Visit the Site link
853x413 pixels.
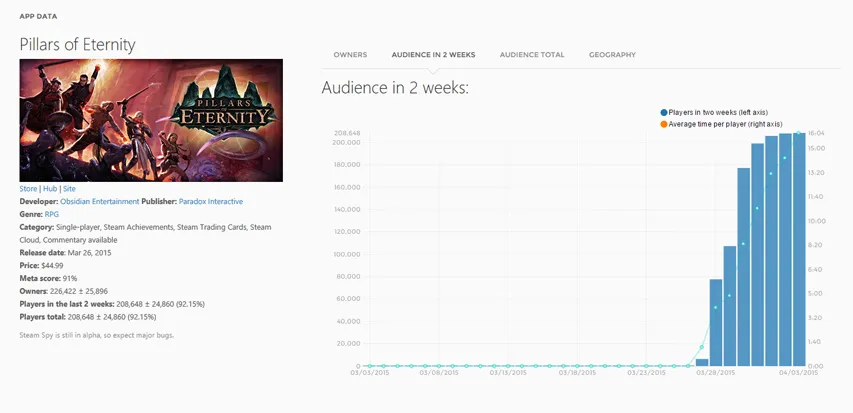(69, 189)
